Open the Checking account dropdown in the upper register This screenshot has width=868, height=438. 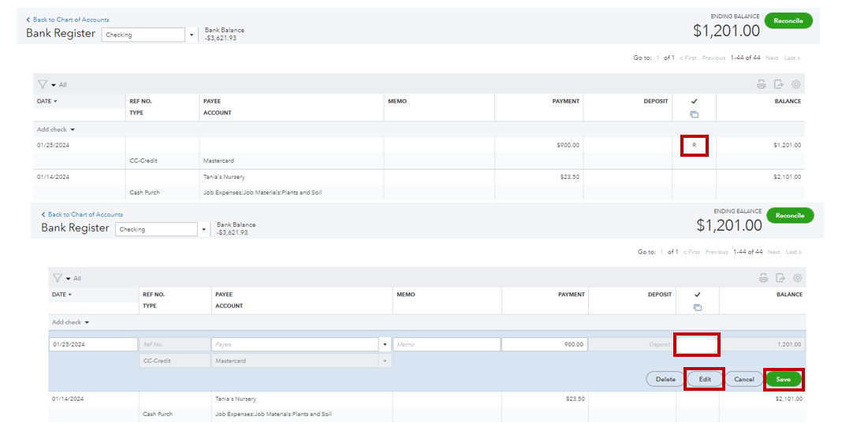[191, 35]
